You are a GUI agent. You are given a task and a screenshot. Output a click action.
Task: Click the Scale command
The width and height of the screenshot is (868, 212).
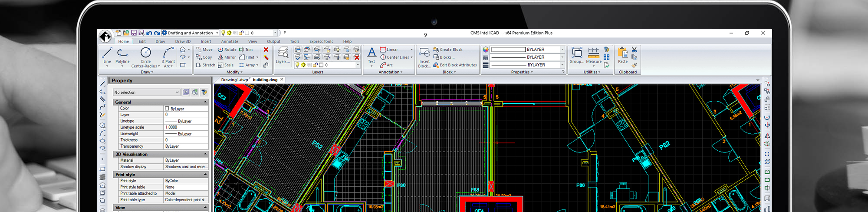[x=226, y=65]
